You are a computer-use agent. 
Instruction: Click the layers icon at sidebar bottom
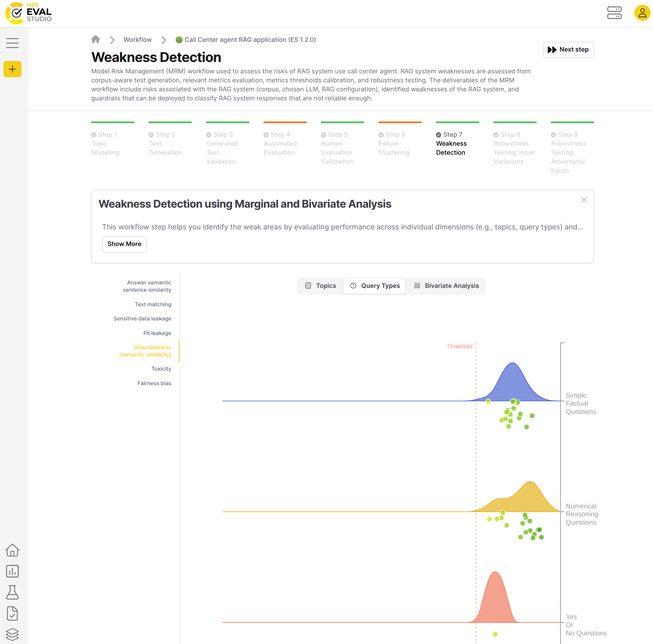pyautogui.click(x=12, y=635)
